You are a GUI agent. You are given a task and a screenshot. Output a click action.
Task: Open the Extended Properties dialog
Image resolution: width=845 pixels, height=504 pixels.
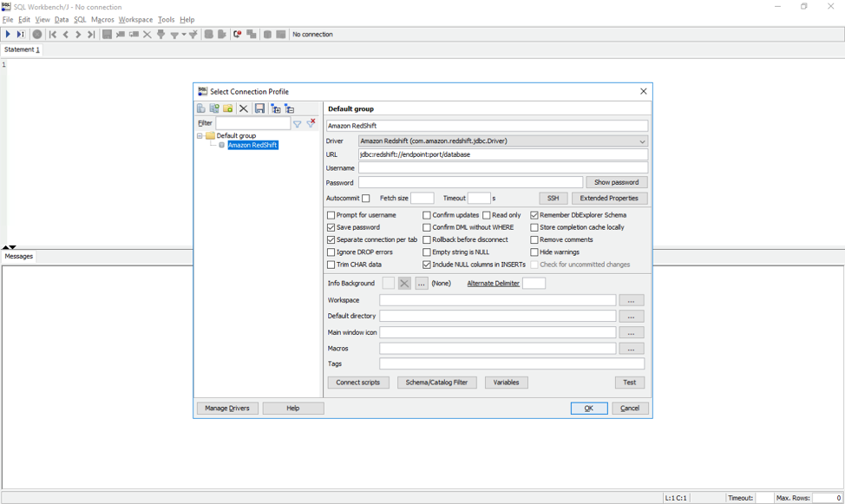point(610,199)
